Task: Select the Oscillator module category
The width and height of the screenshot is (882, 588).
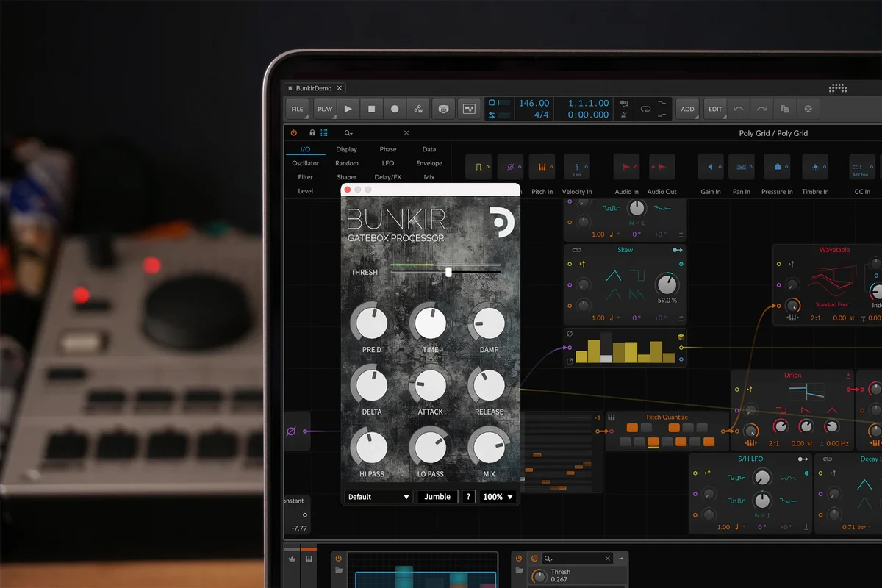Action: pos(306,163)
